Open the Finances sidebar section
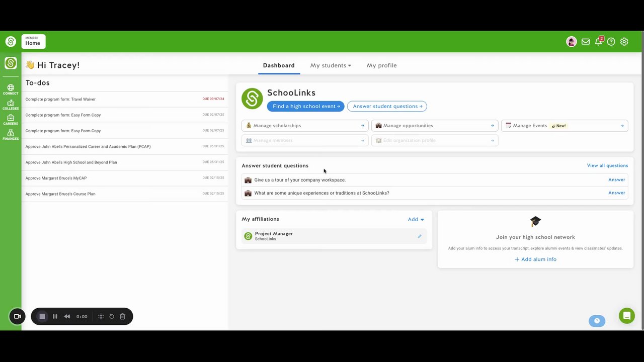 pyautogui.click(x=11, y=135)
